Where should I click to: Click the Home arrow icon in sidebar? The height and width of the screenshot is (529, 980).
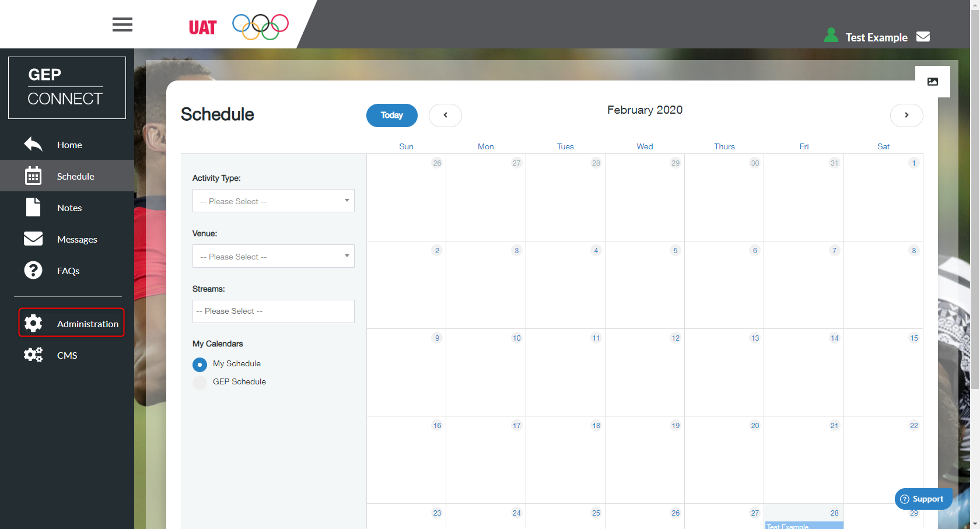click(x=33, y=145)
